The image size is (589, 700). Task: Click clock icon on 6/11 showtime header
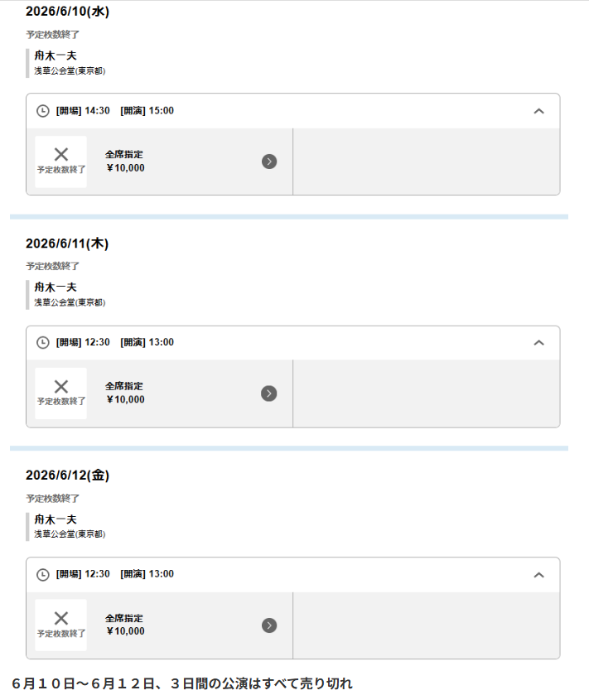43,343
